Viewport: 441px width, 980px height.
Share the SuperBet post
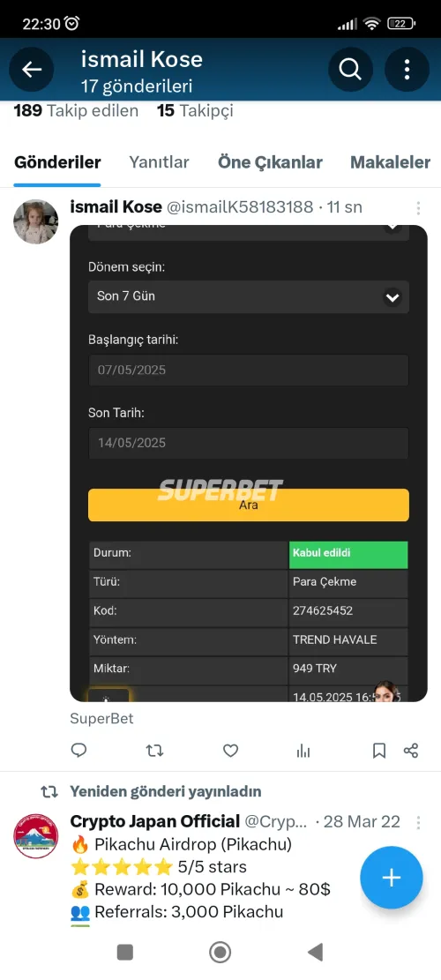(x=411, y=751)
